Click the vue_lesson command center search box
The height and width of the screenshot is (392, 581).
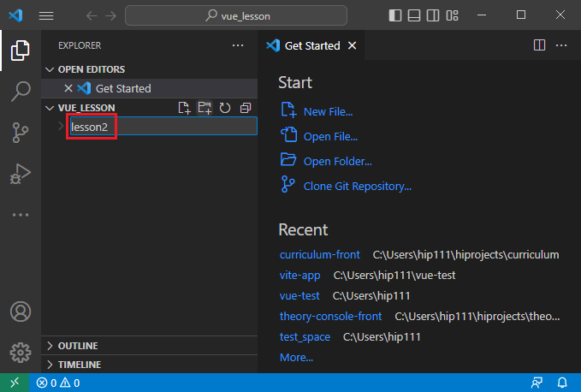[236, 15]
